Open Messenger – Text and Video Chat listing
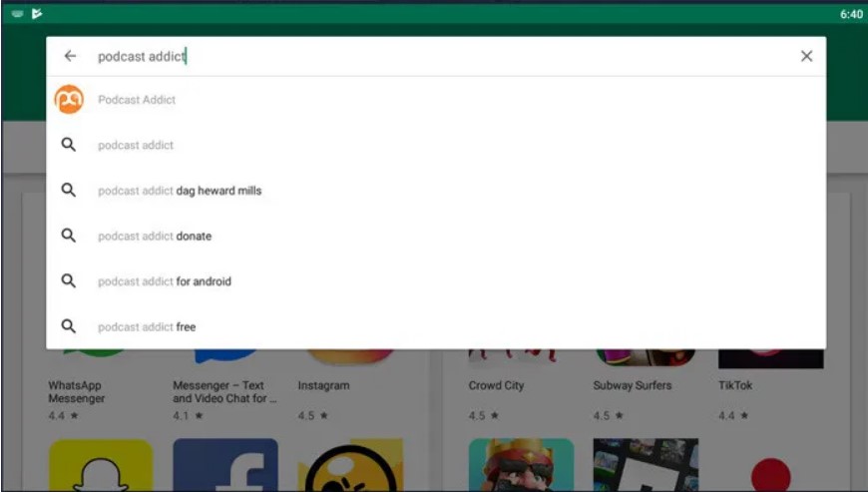Screen dimensions: 868x492 [x=224, y=387]
